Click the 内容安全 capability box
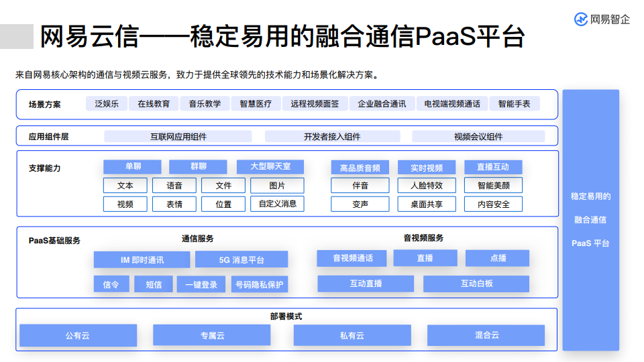The image size is (644, 362). point(494,204)
